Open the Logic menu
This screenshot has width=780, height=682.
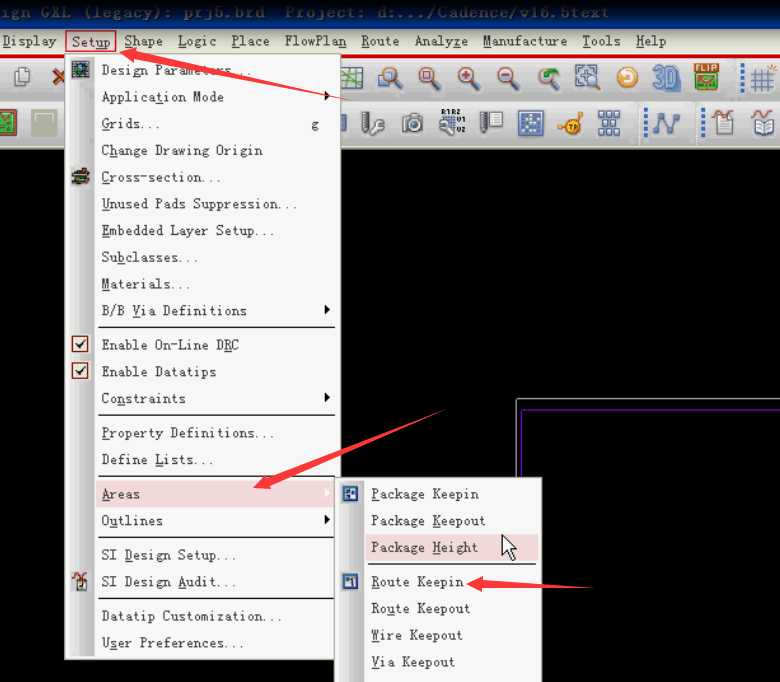(x=197, y=41)
